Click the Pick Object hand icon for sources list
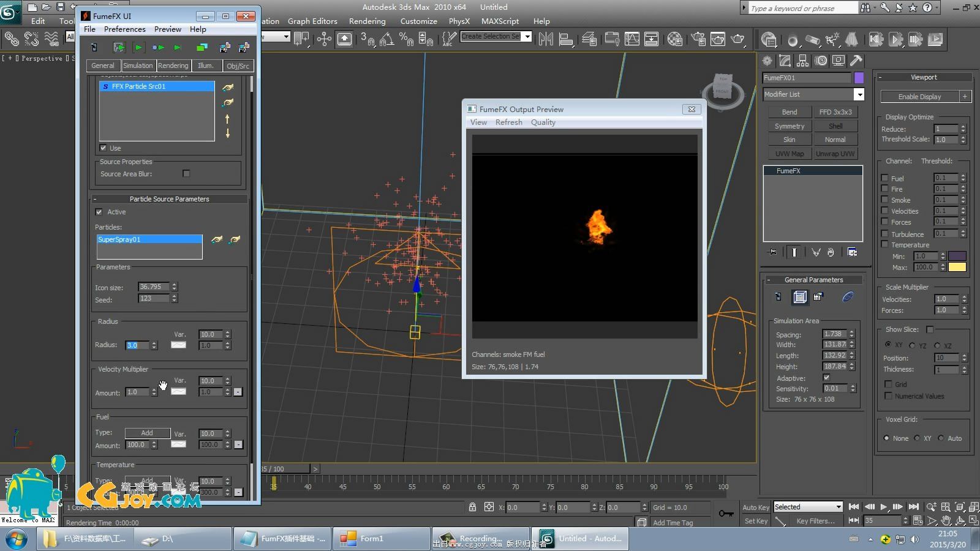 tap(228, 88)
